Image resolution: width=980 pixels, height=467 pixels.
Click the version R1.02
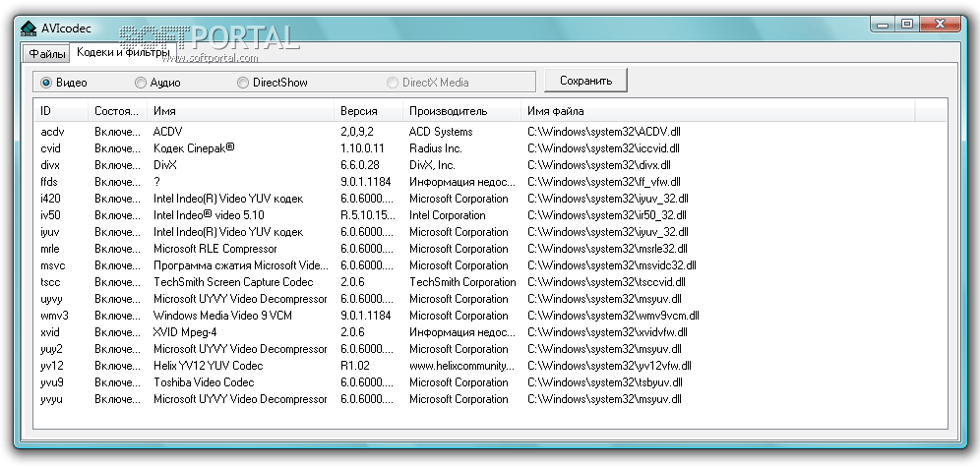coord(355,366)
